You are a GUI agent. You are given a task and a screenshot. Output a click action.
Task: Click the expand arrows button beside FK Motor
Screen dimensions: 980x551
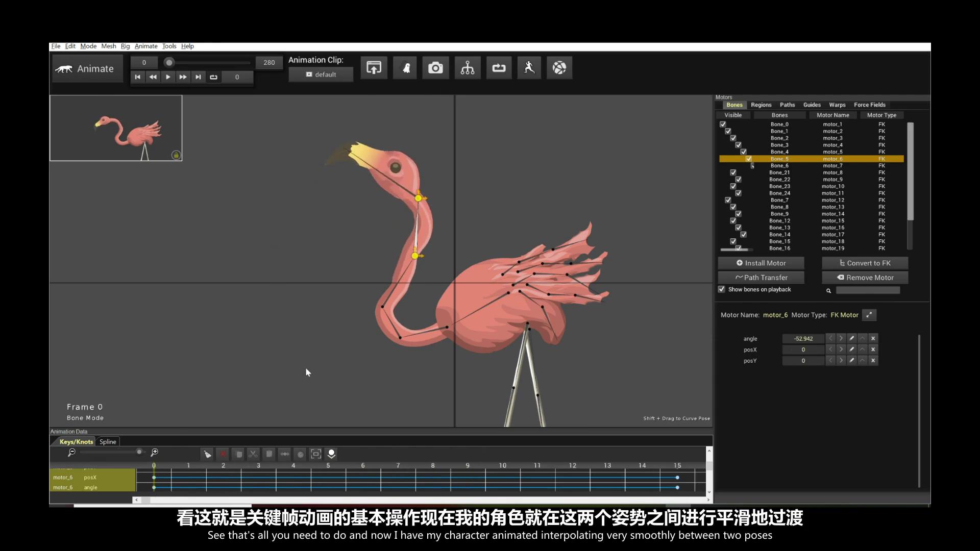pyautogui.click(x=869, y=315)
